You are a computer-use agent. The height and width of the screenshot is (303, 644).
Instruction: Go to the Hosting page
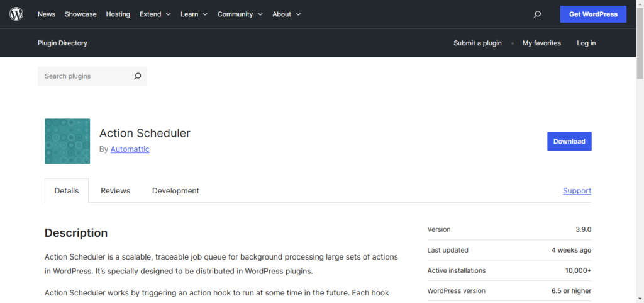(118, 14)
